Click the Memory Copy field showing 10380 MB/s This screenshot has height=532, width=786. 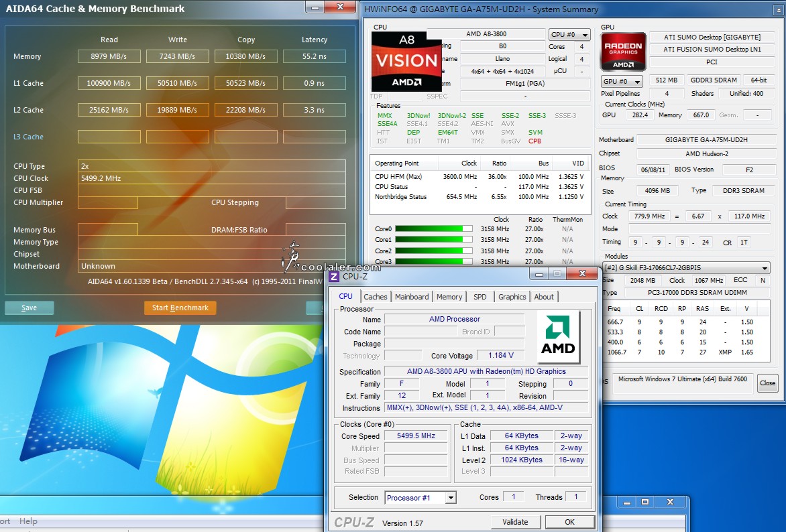[245, 56]
